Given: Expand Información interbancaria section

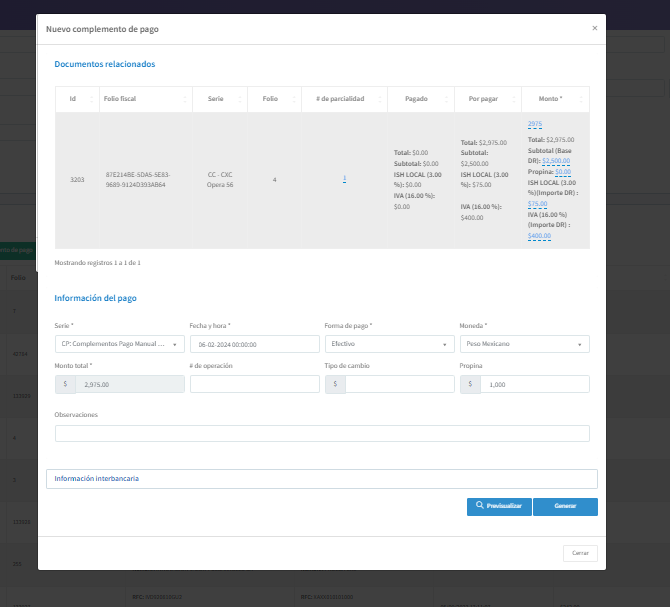Looking at the screenshot, I should pyautogui.click(x=322, y=479).
